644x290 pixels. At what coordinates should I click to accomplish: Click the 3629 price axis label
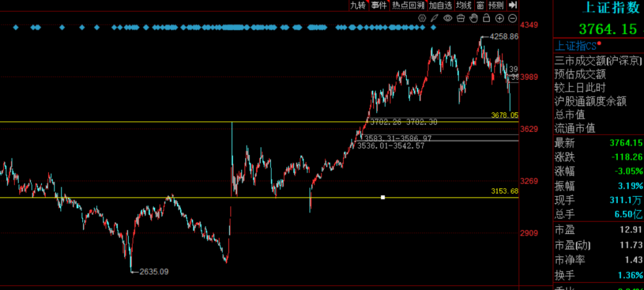click(529, 129)
